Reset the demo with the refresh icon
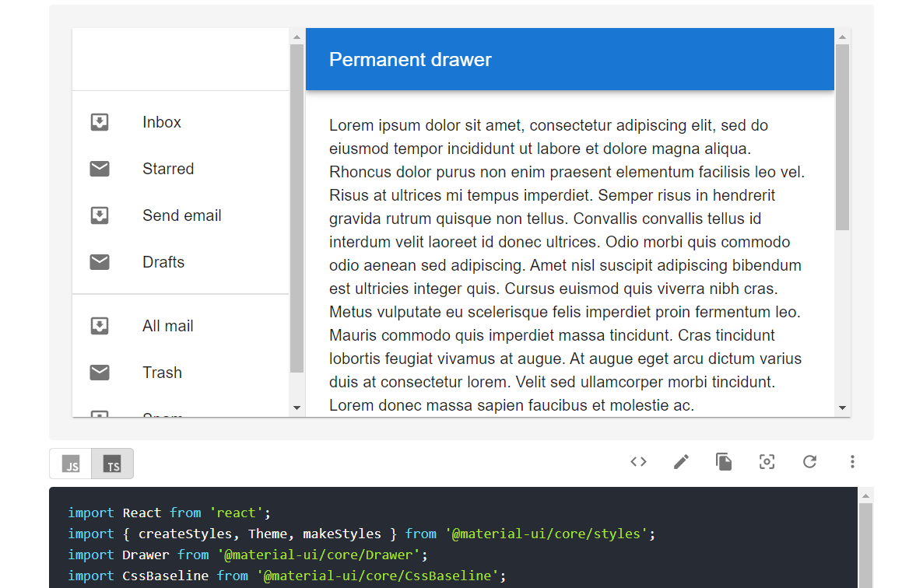The image size is (902, 588). (809, 462)
